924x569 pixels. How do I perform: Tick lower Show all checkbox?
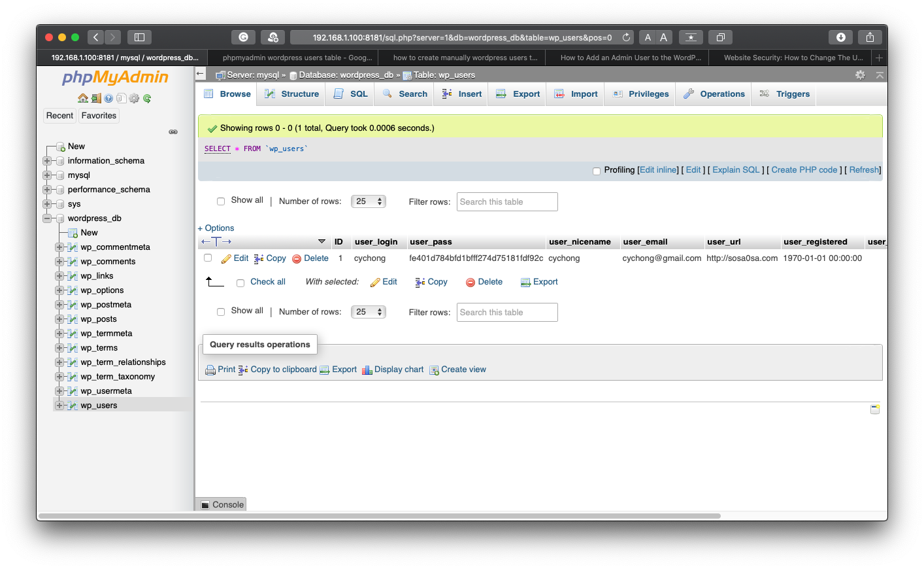click(221, 312)
